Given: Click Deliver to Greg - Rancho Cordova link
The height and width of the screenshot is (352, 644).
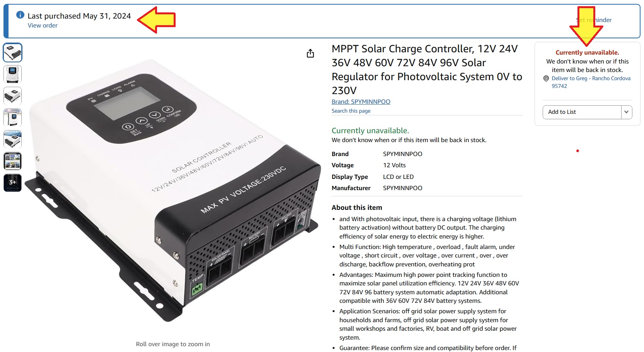Looking at the screenshot, I should point(591,82).
